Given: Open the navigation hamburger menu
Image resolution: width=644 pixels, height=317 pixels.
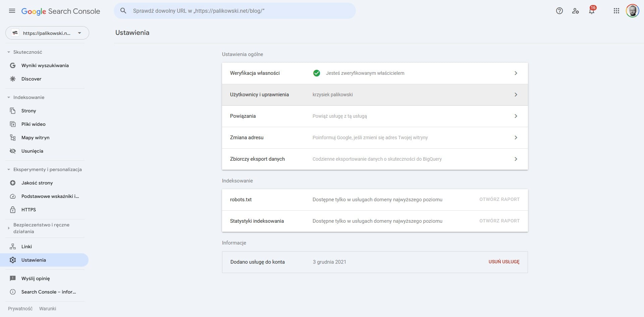Looking at the screenshot, I should pos(12,11).
